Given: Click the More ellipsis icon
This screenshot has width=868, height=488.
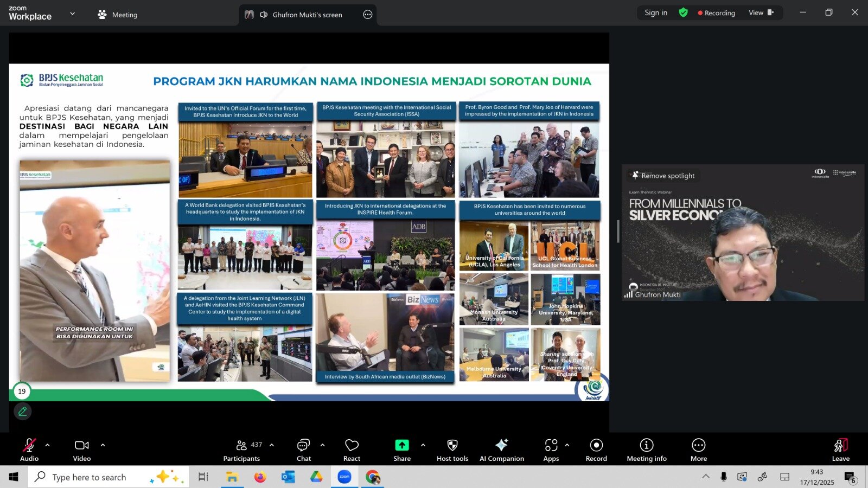Looking at the screenshot, I should pyautogui.click(x=698, y=445).
